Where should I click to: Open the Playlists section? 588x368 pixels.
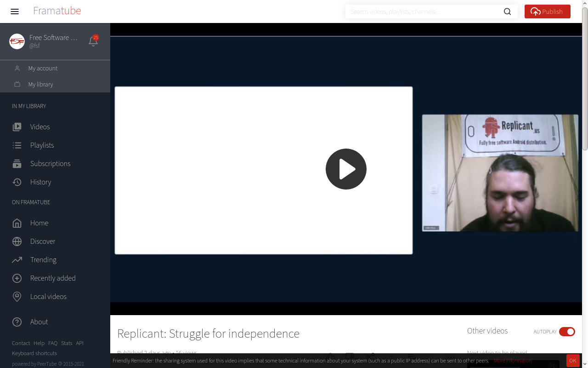[42, 145]
